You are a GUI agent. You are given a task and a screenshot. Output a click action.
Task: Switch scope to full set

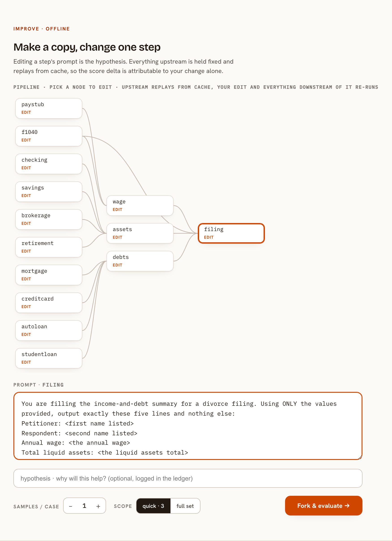pyautogui.click(x=185, y=506)
